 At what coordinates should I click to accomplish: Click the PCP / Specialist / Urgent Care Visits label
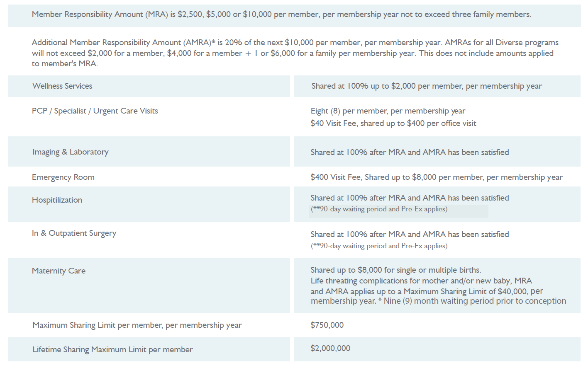[x=95, y=111]
